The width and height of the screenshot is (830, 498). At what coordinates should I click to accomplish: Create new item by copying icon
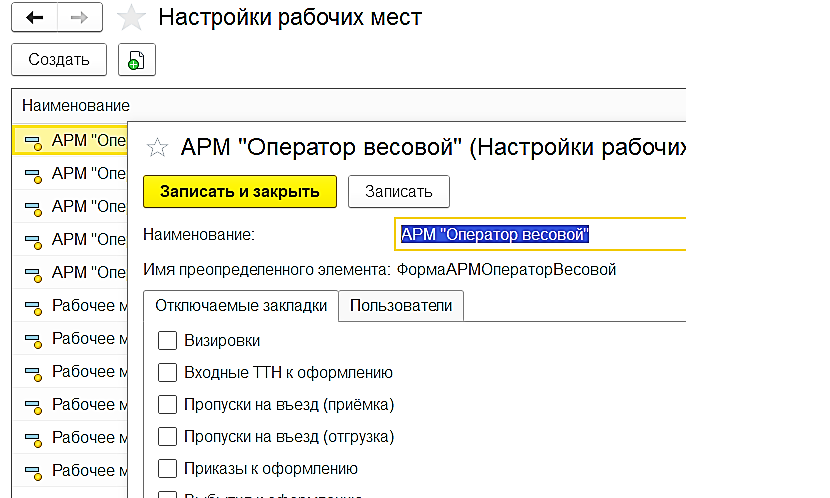pyautogui.click(x=137, y=59)
